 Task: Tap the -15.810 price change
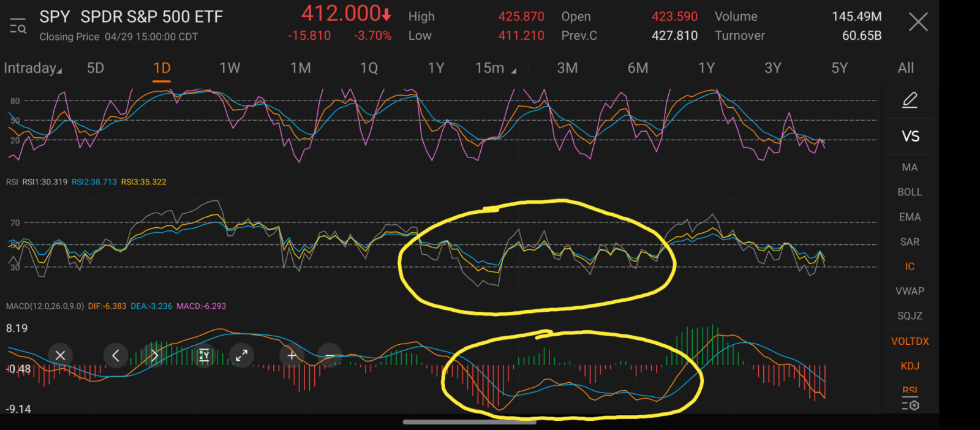click(x=309, y=36)
